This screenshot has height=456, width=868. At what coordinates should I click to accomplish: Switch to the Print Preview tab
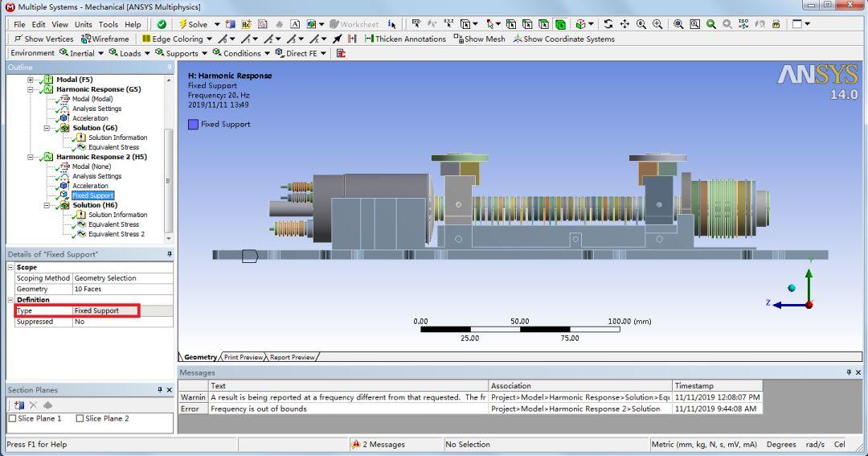[243, 357]
